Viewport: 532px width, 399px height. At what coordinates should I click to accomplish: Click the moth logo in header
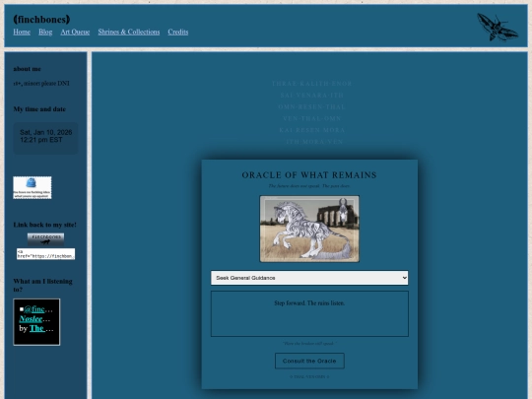(498, 27)
